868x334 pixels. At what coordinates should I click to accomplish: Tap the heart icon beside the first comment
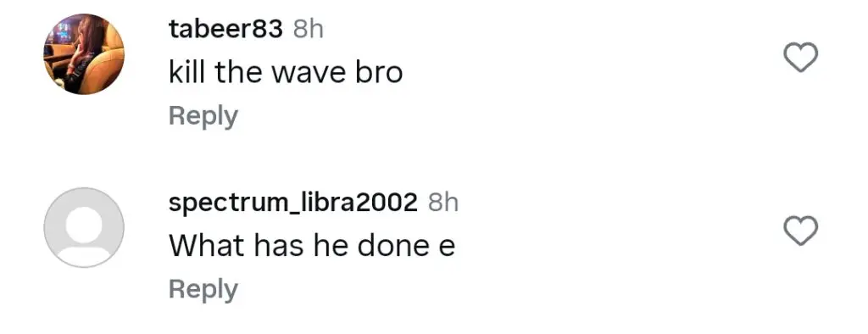802,57
